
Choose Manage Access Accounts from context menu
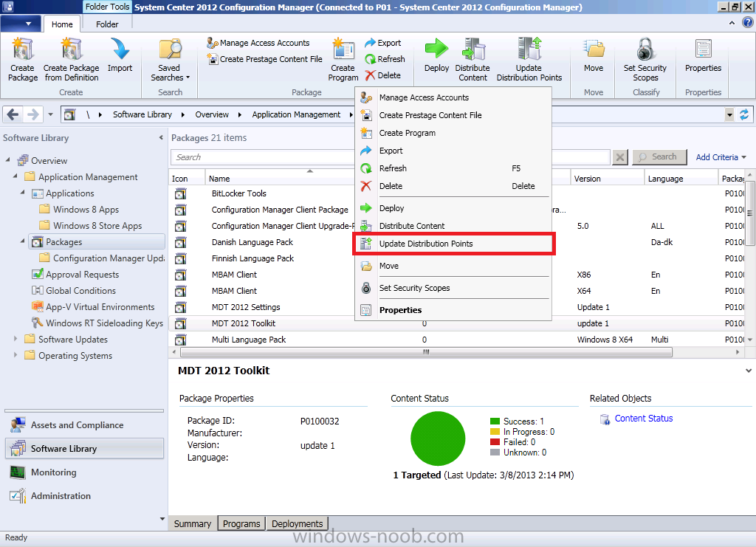click(x=453, y=97)
